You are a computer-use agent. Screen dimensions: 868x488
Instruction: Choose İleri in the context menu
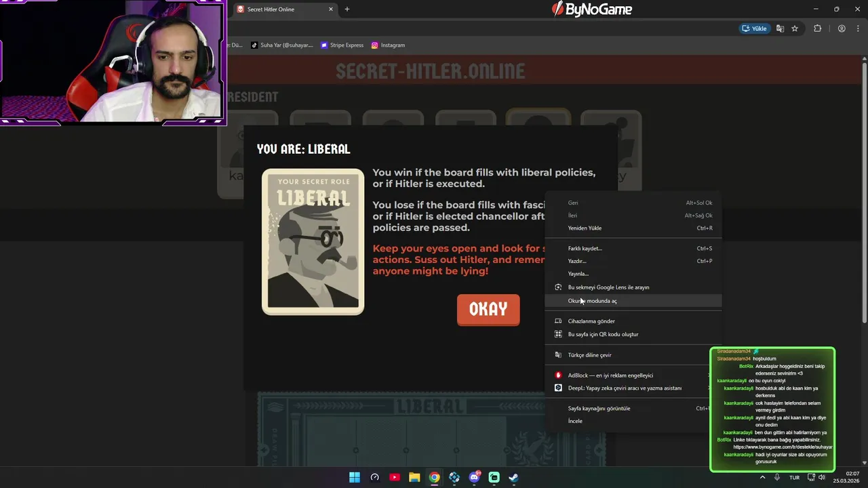click(633, 216)
